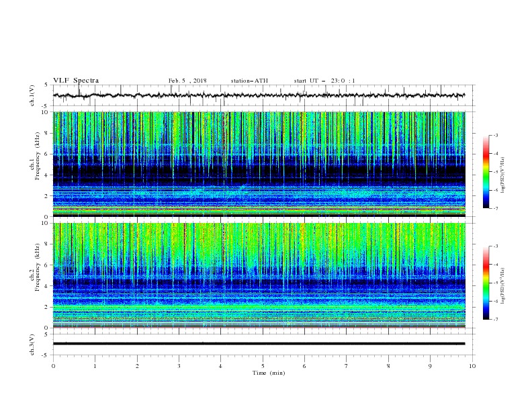Click the "station=ATH" header label

pos(249,81)
